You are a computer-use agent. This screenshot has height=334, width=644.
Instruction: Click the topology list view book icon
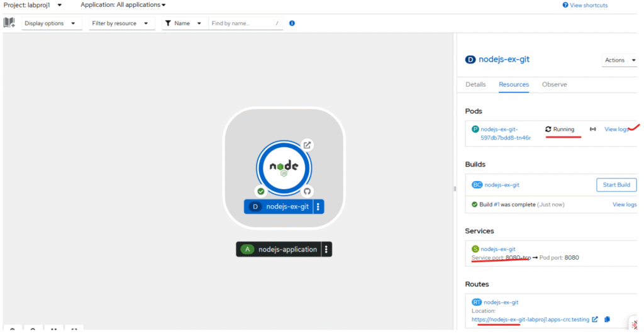pos(9,23)
